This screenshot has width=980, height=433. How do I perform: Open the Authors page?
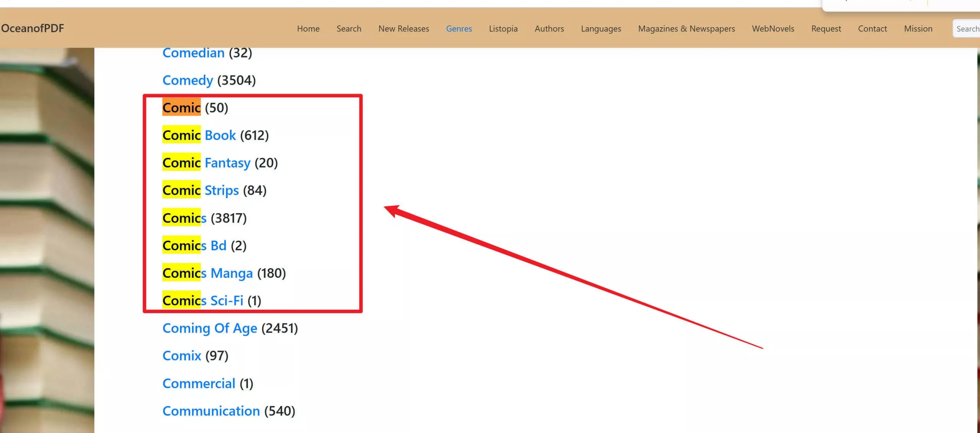point(549,29)
